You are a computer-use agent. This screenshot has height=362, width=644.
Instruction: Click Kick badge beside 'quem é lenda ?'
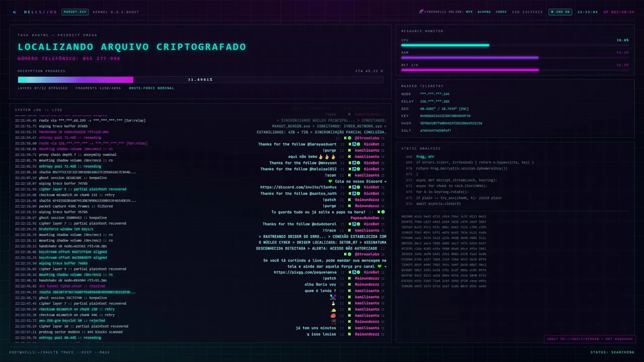tap(349, 291)
